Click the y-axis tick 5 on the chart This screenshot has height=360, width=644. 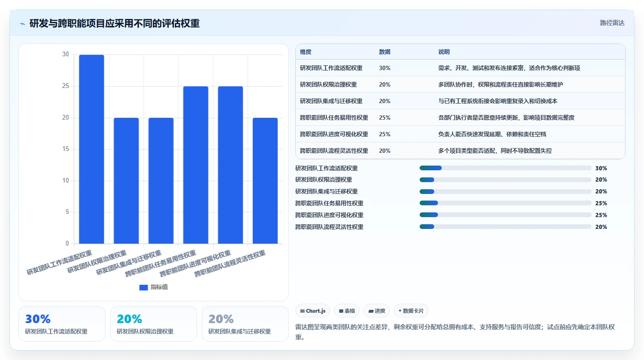click(67, 212)
